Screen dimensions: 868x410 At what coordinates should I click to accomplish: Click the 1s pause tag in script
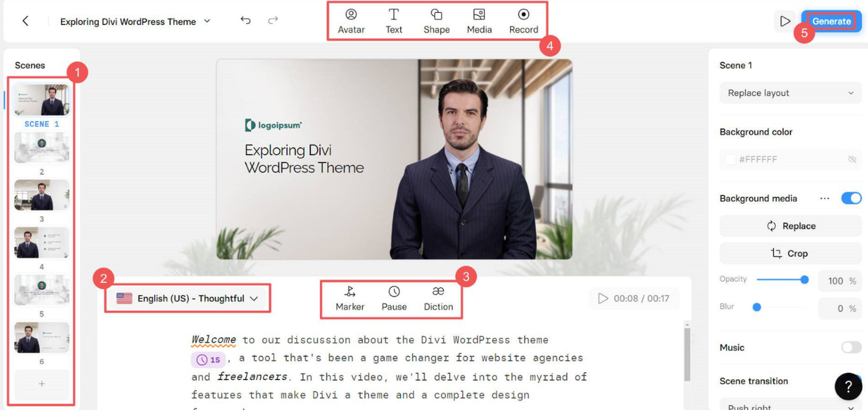(208, 360)
